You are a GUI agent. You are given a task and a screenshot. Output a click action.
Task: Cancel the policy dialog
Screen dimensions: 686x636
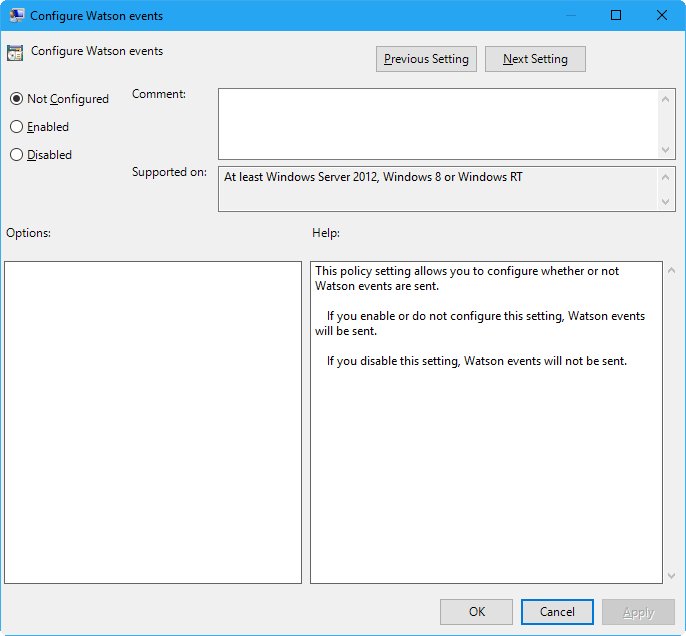[x=557, y=612]
